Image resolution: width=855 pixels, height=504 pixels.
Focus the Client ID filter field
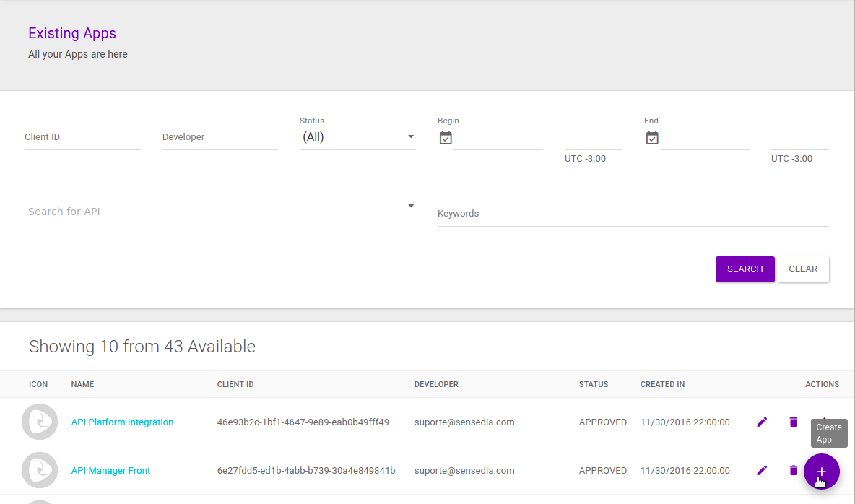point(82,137)
